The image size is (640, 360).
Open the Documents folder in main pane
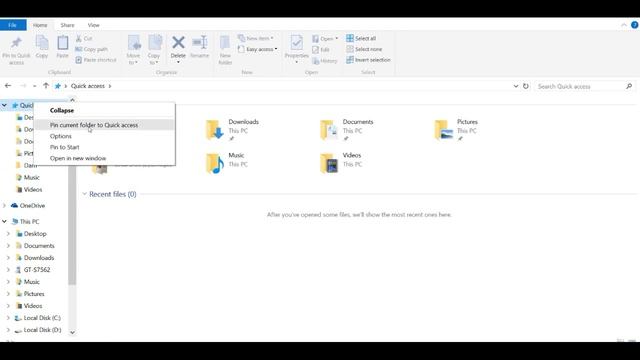point(347,130)
